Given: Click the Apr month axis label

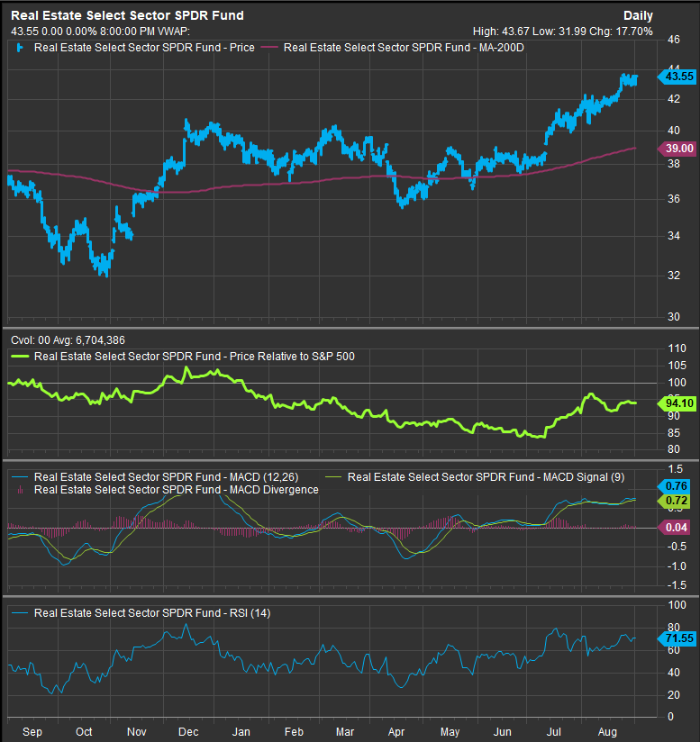Looking at the screenshot, I should [396, 731].
